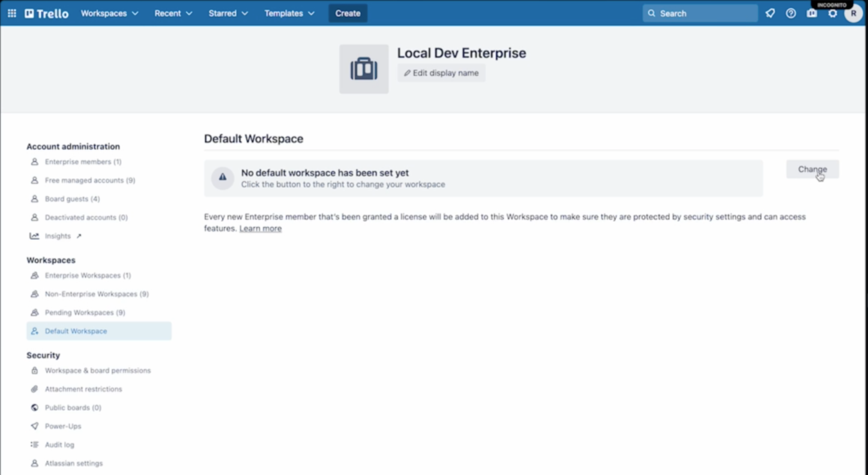Click the 'Default Workspace' section heading

coord(253,139)
